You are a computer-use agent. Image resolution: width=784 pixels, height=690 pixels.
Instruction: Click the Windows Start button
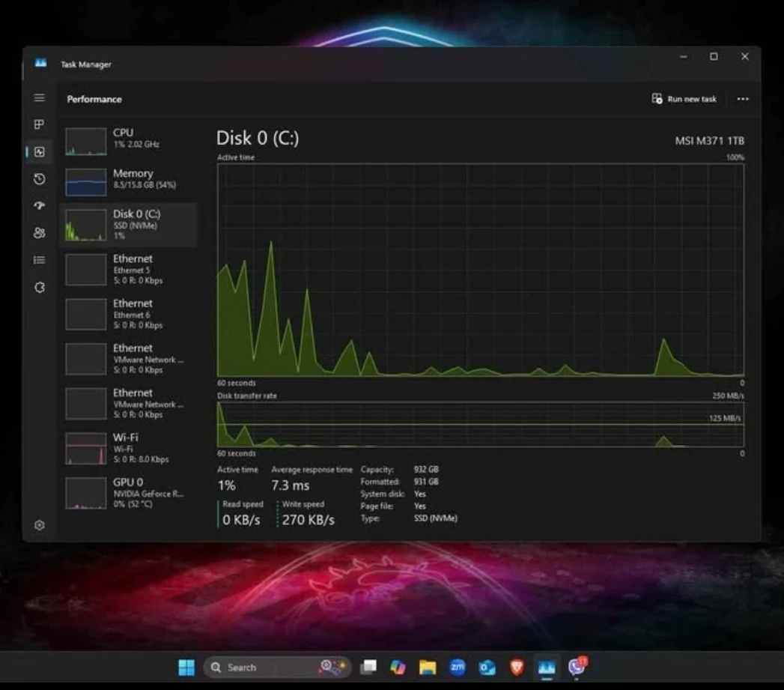click(186, 667)
